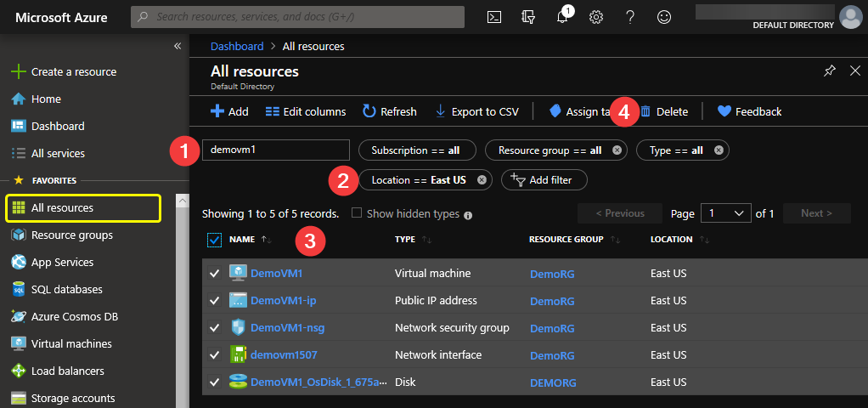Click the top resource search box
Image resolution: width=868 pixels, height=408 pixels.
[297, 17]
